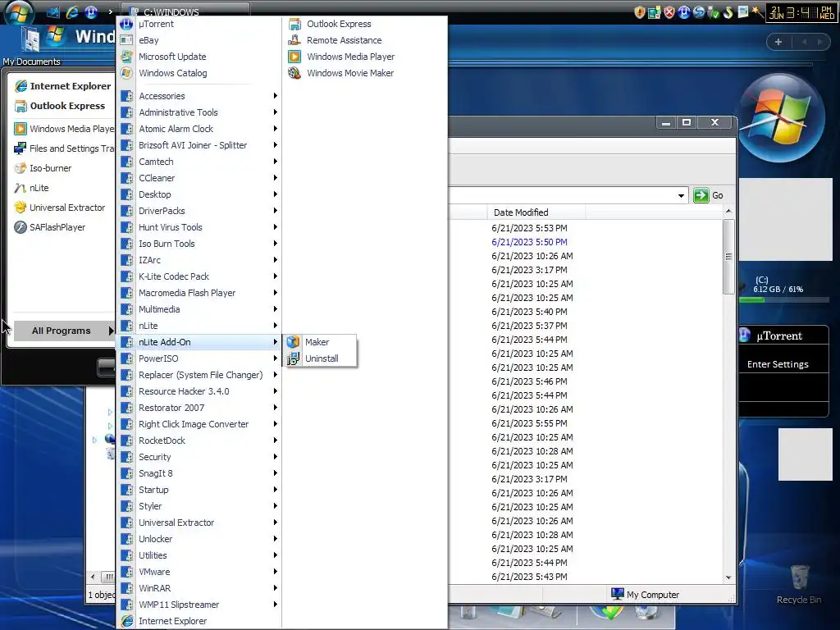Click the Maker cube icon
Viewport: 840px width, 630px height.
[293, 342]
